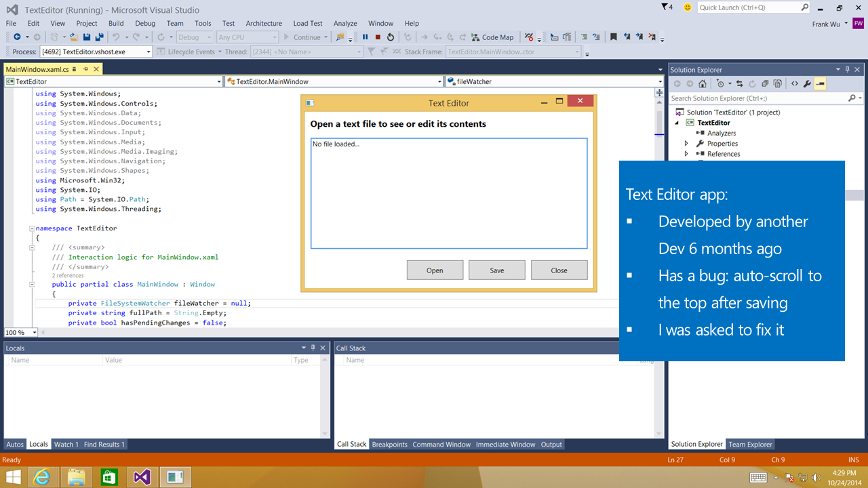Switch to the Immediate Window tab
This screenshot has width=868, height=488.
tap(505, 445)
